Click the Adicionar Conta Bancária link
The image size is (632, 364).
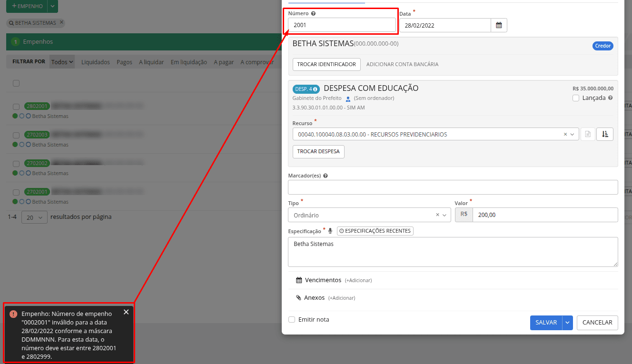click(x=402, y=64)
